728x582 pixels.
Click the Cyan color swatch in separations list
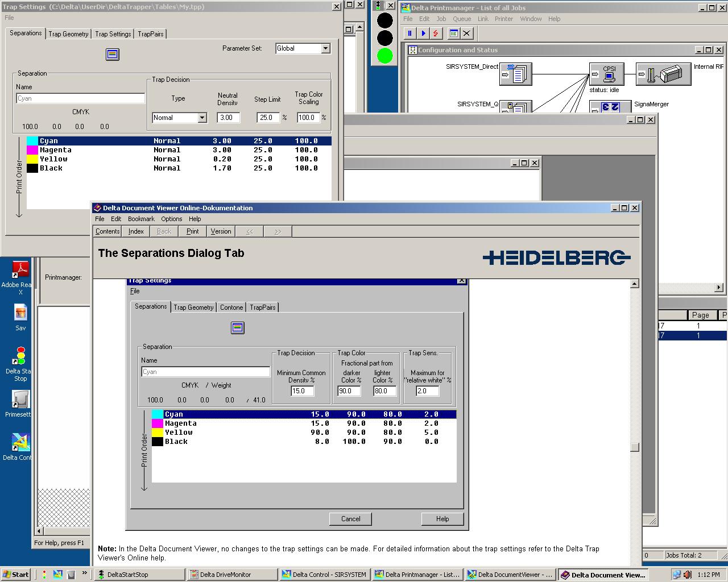32,141
